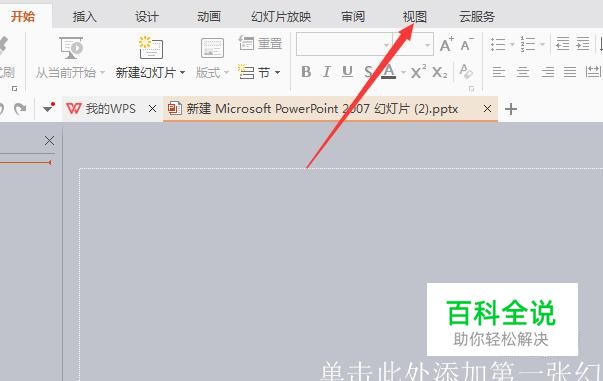Open the 开始 ribbon tab
This screenshot has width=603, height=381.
pos(23,17)
